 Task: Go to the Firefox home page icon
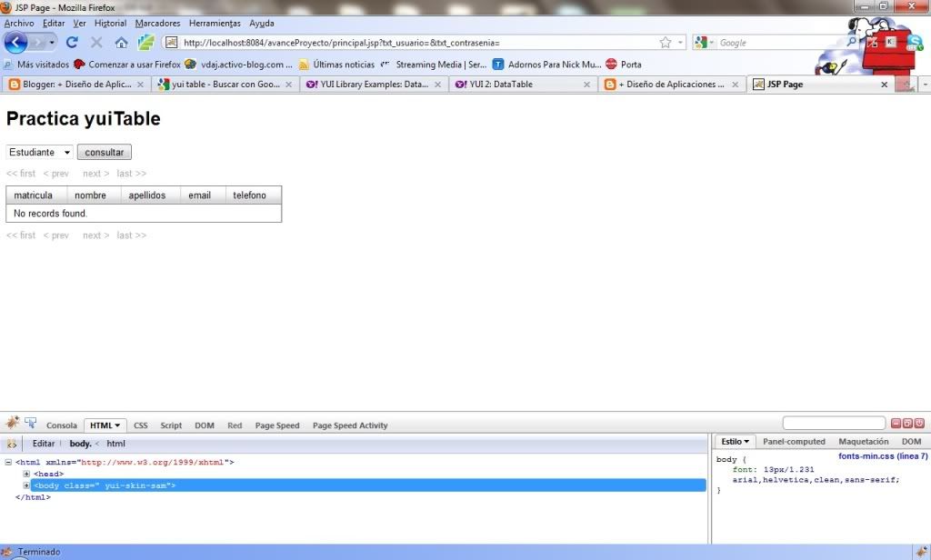[x=121, y=43]
